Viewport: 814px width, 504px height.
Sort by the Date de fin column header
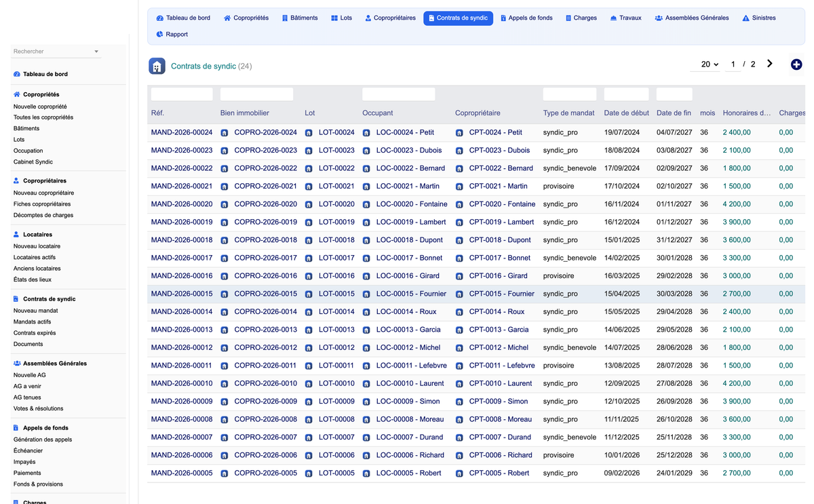[x=674, y=113]
